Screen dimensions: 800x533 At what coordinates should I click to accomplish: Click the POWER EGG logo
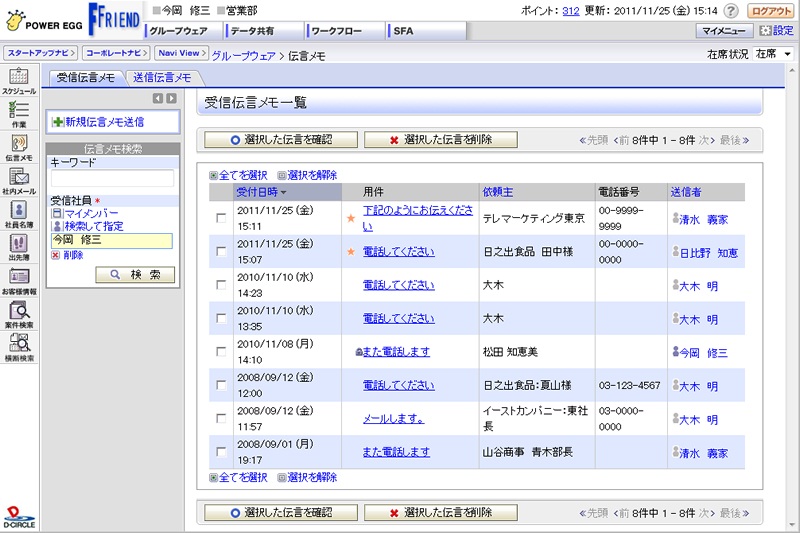pyautogui.click(x=44, y=20)
